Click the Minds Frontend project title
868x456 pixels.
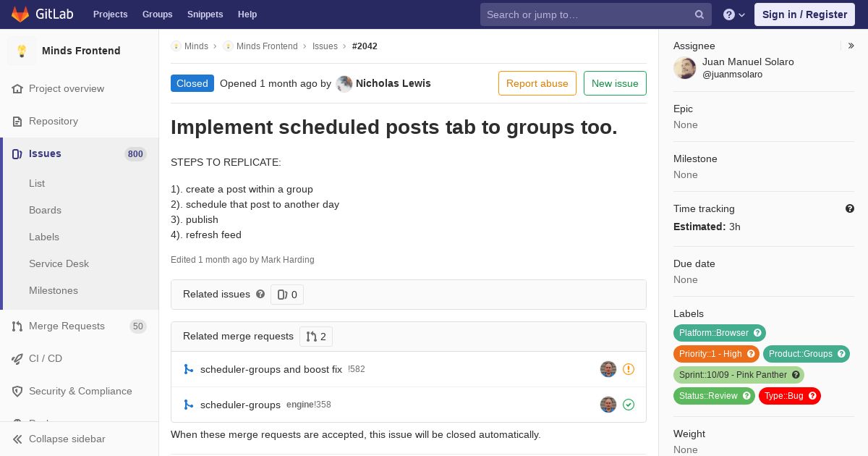81,51
